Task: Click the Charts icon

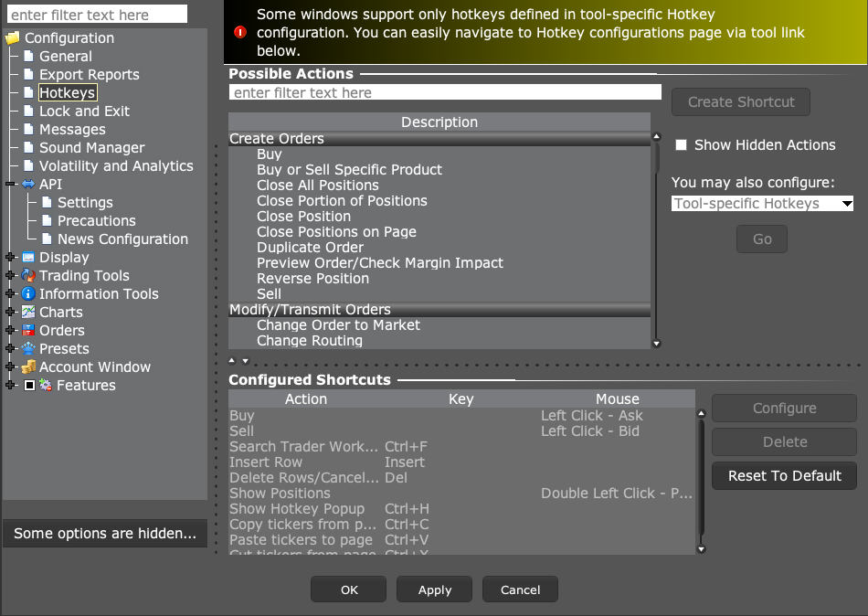Action: point(28,312)
